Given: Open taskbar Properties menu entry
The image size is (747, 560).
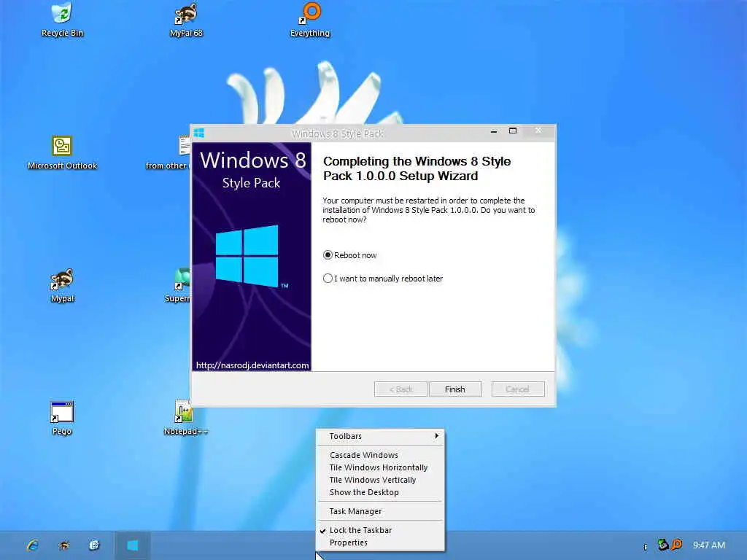Looking at the screenshot, I should click(380, 542).
